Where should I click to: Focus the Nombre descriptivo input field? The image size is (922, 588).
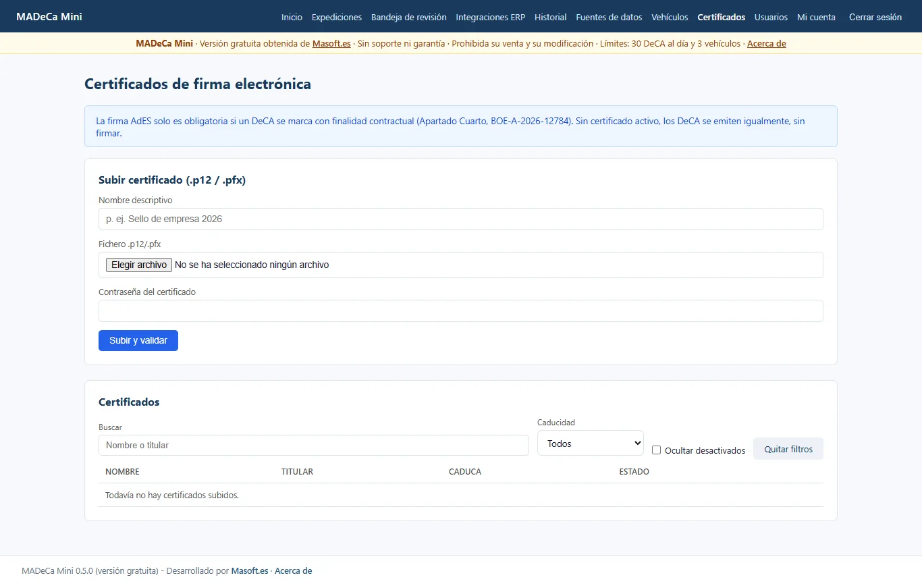[x=461, y=219]
